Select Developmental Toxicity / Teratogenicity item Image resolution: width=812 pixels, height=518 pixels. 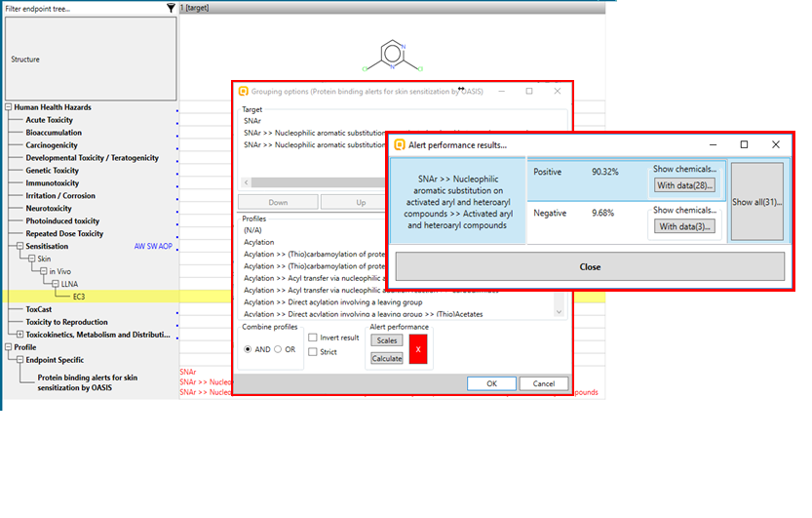[x=93, y=157]
